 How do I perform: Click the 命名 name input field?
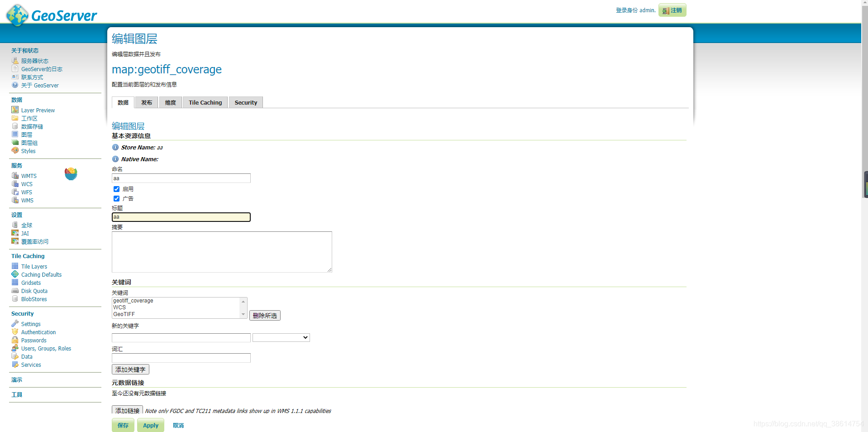tap(181, 178)
